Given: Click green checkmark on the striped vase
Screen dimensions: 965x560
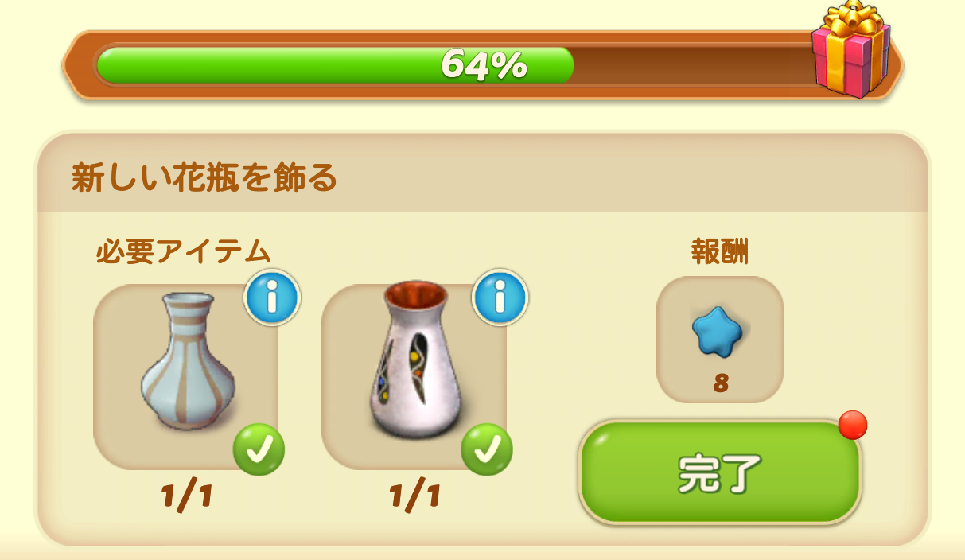Looking at the screenshot, I should click(x=259, y=449).
